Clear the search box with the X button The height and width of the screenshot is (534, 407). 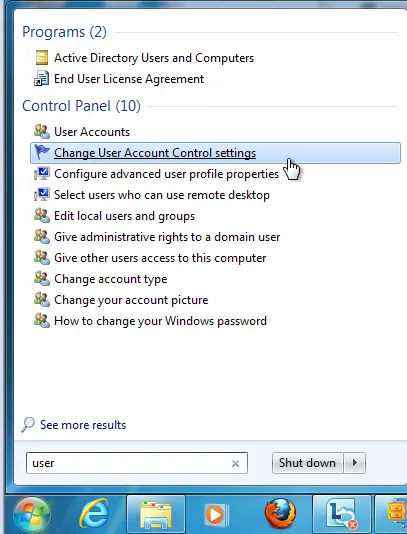point(235,464)
